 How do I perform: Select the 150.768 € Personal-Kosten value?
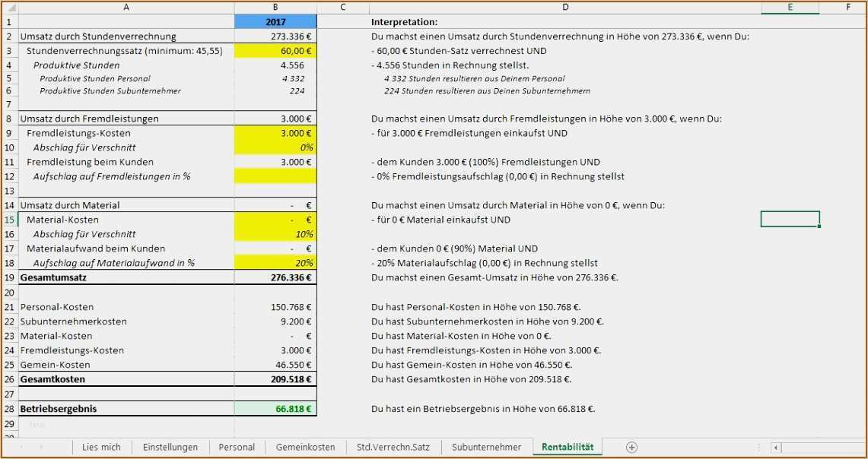click(275, 307)
